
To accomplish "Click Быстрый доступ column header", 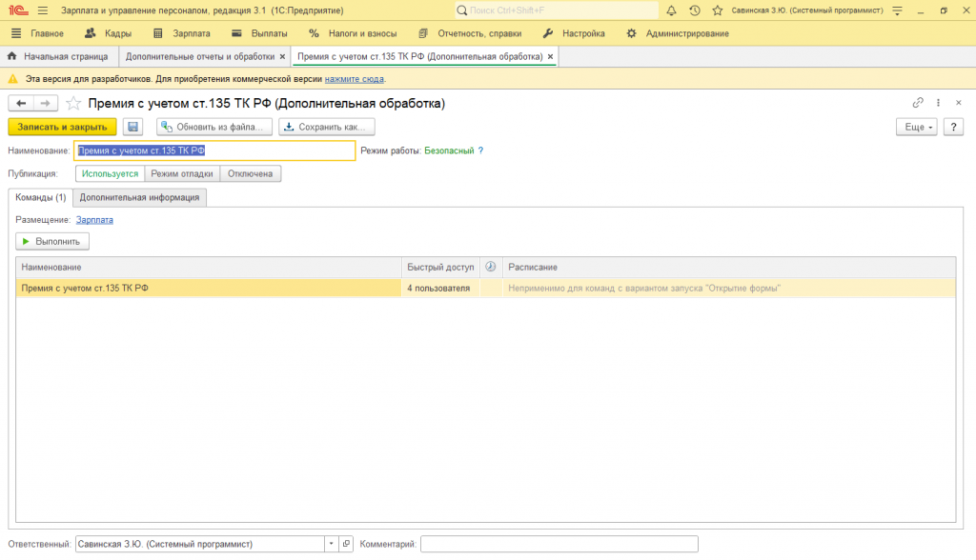I will tap(440, 267).
